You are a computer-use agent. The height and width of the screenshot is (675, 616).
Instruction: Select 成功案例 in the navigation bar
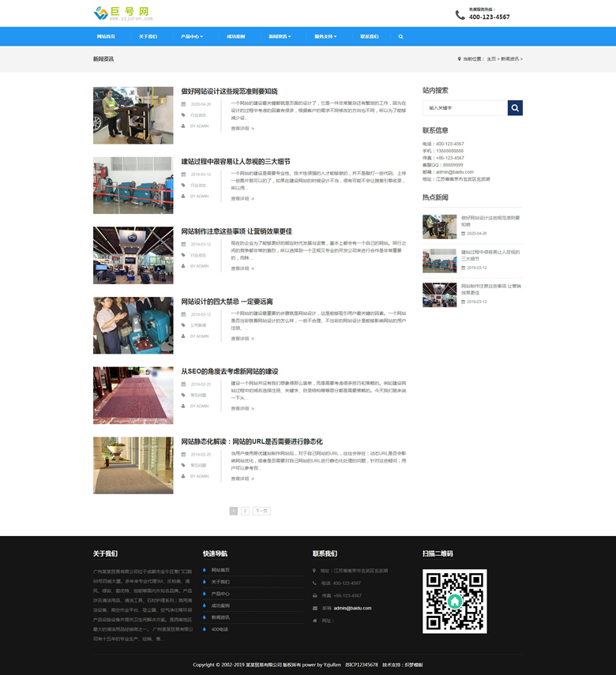[235, 37]
